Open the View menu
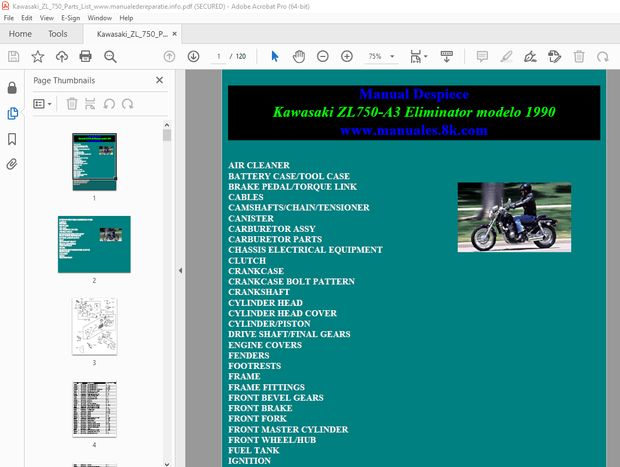The width and height of the screenshot is (620, 467). [x=47, y=18]
